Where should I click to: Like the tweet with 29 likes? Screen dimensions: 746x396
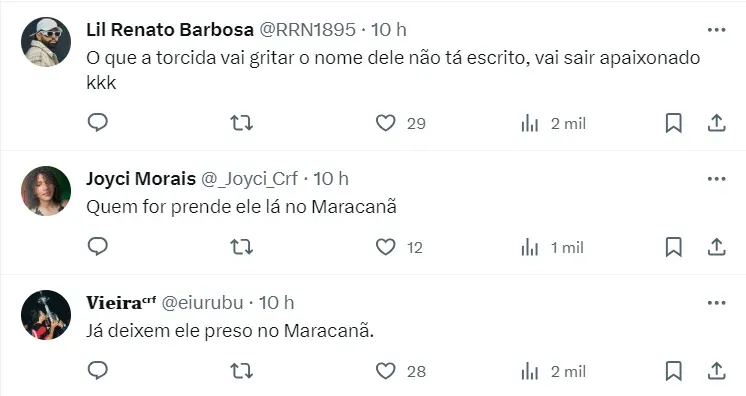385,123
